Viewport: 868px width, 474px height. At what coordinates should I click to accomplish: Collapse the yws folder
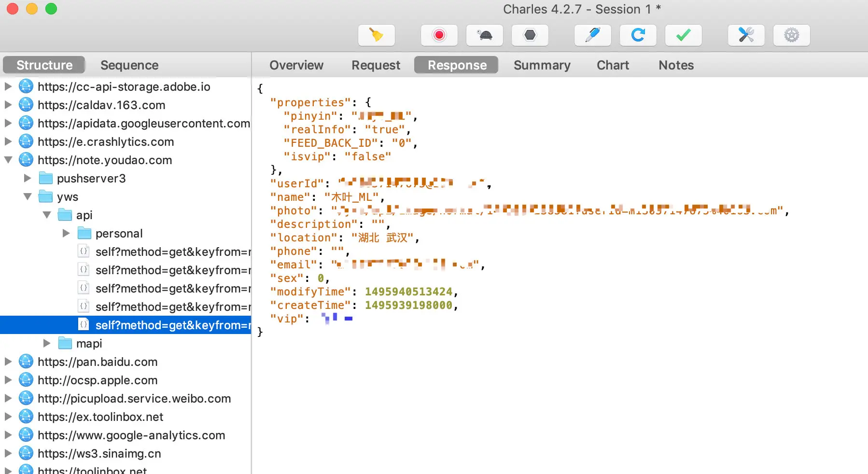click(28, 197)
